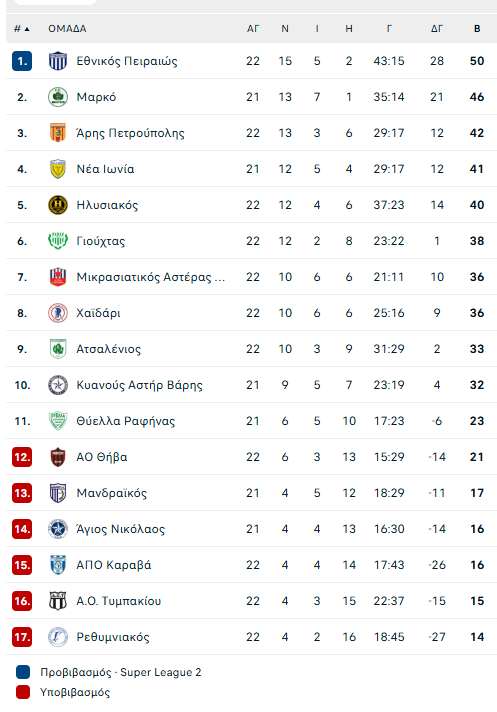Image resolution: width=497 pixels, height=712 pixels.
Task: Click the ΟΜΑΔΑ column header
Action: [67, 29]
